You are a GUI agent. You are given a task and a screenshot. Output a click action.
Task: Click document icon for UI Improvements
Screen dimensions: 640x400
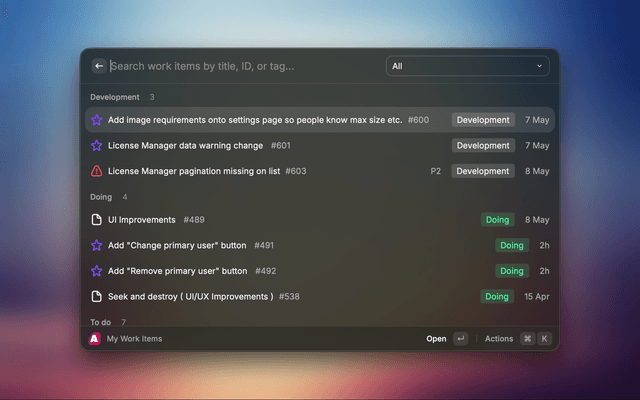(96, 220)
